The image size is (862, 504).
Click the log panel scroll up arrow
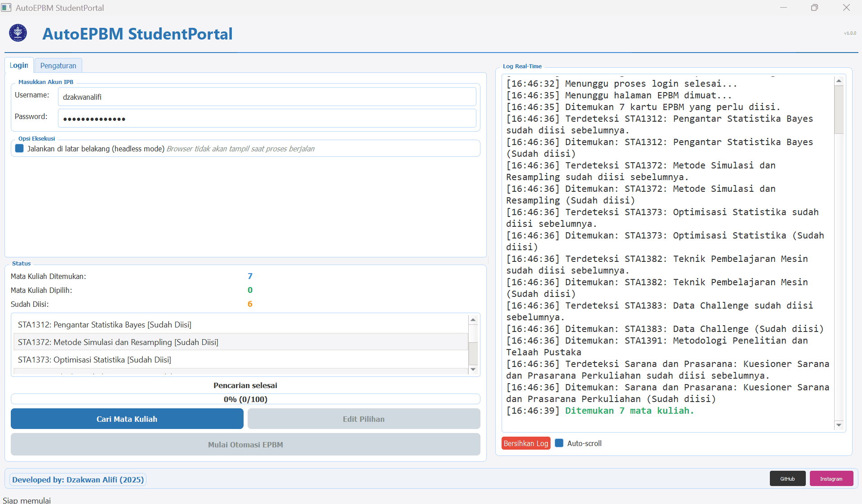pyautogui.click(x=839, y=81)
